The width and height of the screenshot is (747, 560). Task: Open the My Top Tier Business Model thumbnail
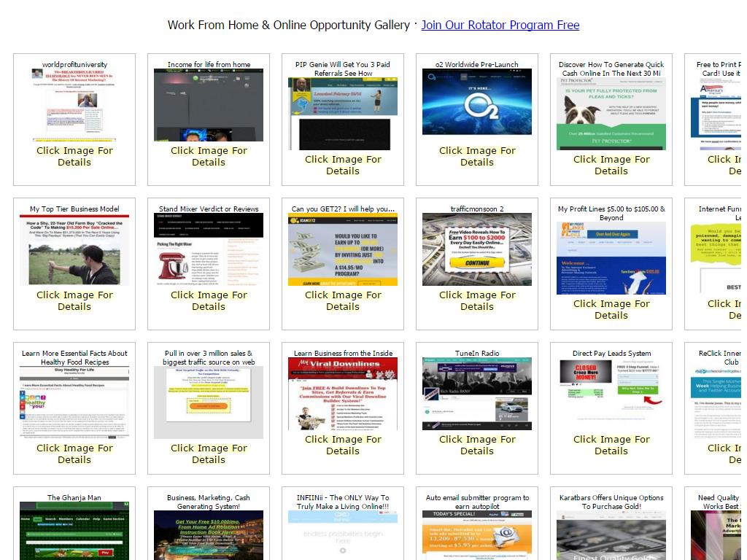coord(74,249)
